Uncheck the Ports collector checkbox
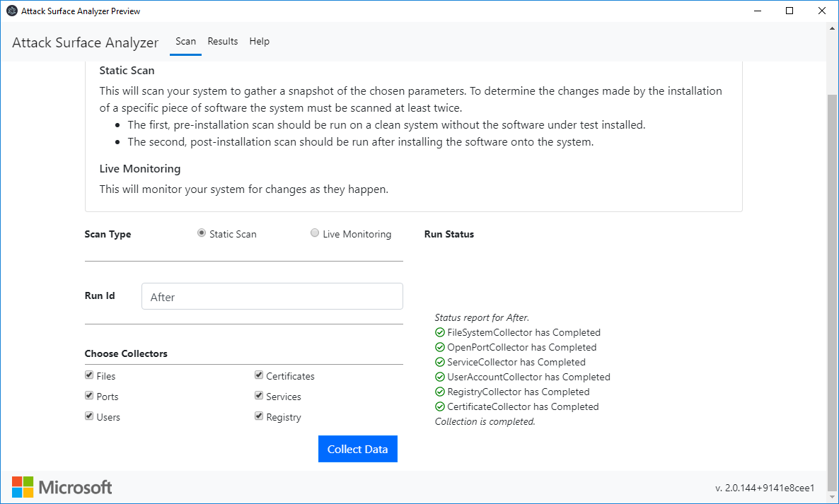 coord(89,396)
